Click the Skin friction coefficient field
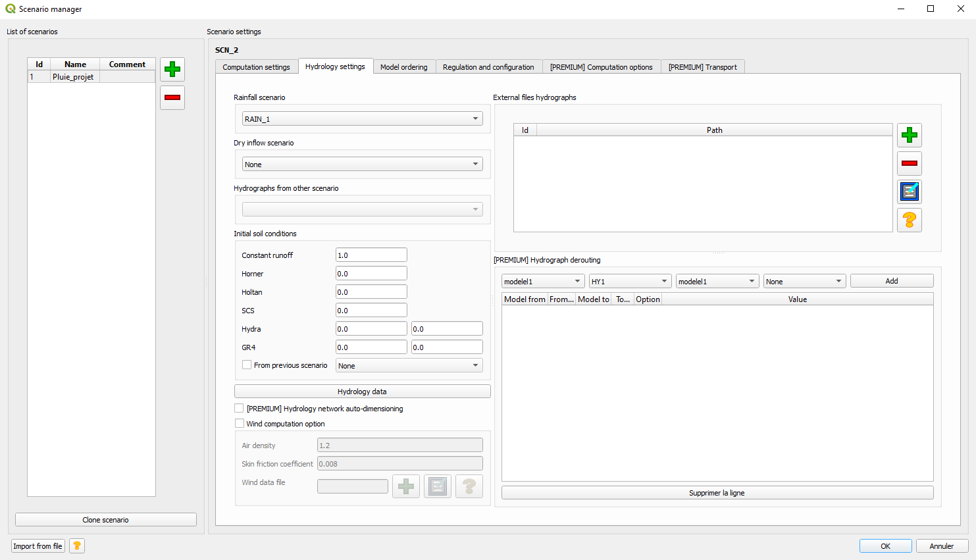 pyautogui.click(x=400, y=463)
